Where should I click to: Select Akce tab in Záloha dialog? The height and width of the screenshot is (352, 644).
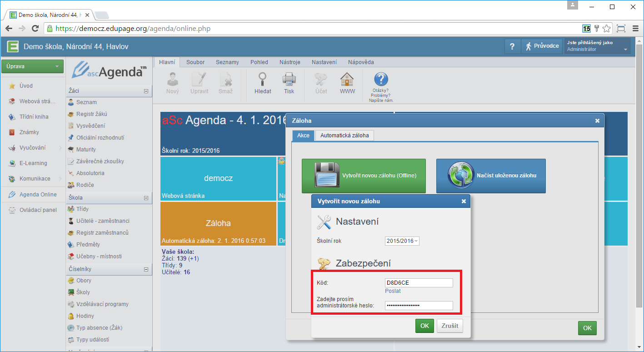click(303, 136)
